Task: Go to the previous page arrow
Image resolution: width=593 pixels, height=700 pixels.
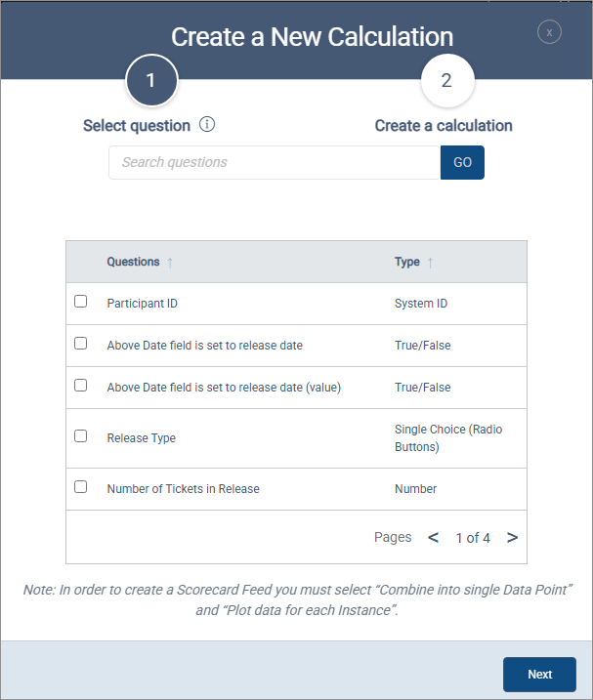Action: 434,537
